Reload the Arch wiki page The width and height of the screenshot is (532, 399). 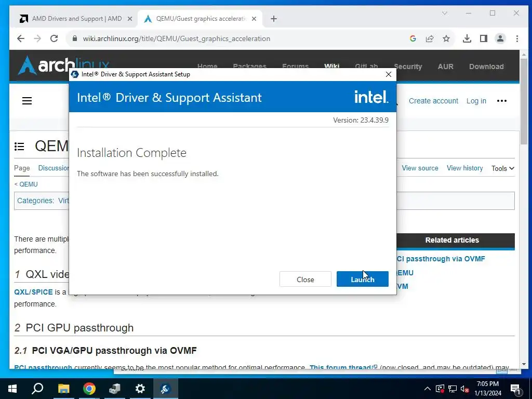(x=54, y=38)
